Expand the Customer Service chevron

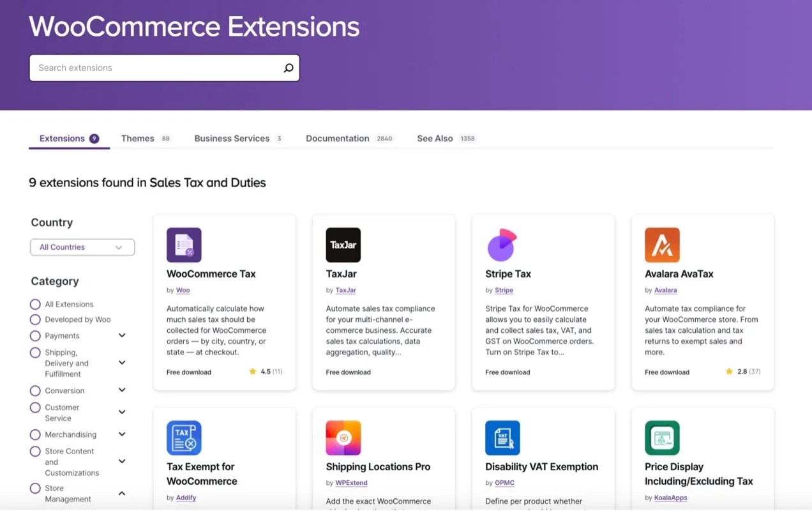pos(122,412)
